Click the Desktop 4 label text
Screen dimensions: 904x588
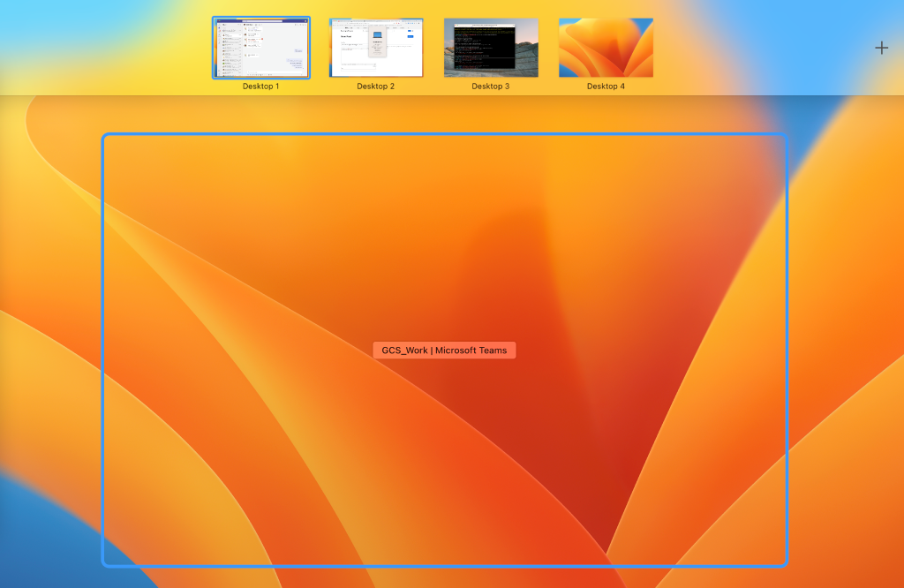coord(606,86)
